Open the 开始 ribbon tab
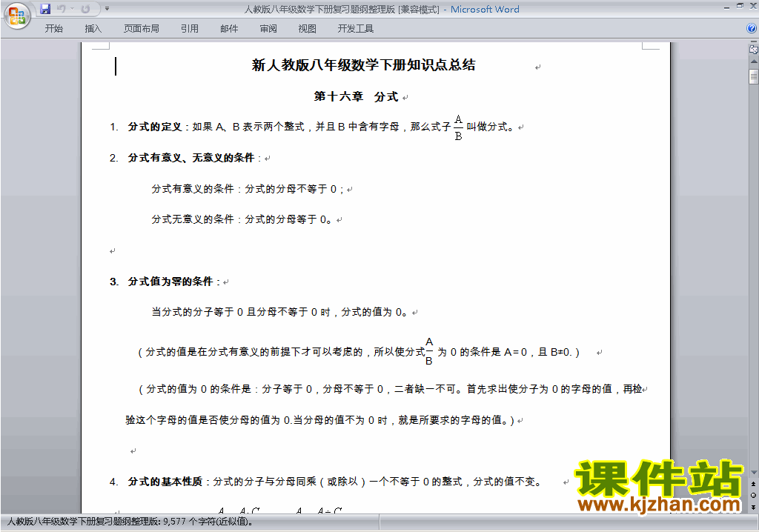 53,29
